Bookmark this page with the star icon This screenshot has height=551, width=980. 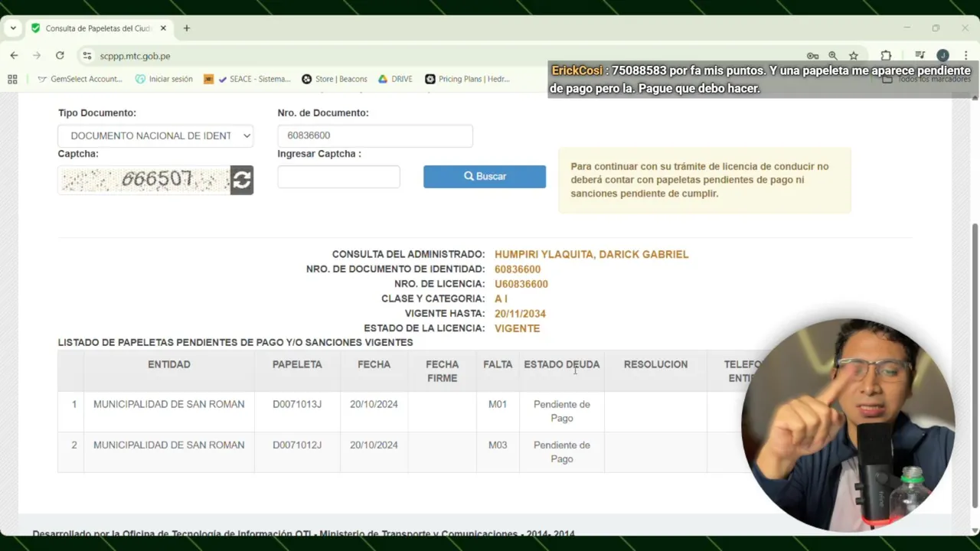854,56
